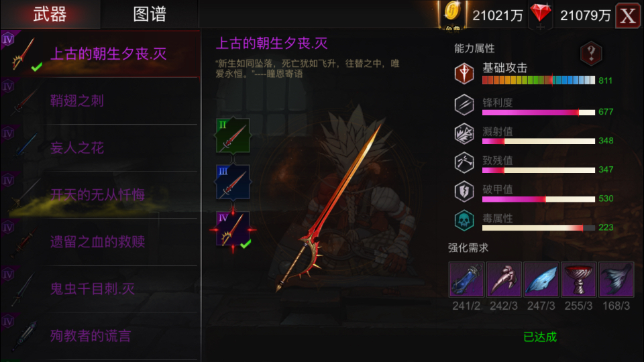644x362 pixels.
Task: Select tier III weapon upgrade node
Action: click(233, 182)
